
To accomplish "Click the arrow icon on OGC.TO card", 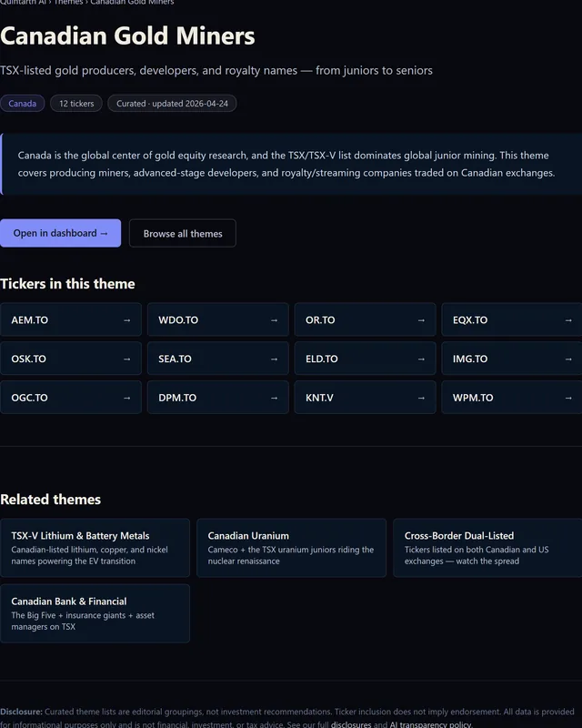I will (126, 398).
